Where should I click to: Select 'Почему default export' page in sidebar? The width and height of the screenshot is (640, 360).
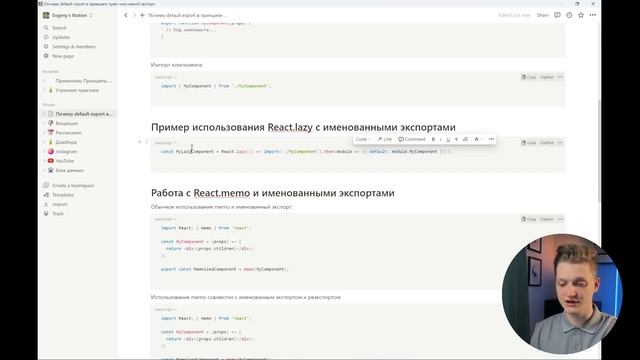(79, 114)
